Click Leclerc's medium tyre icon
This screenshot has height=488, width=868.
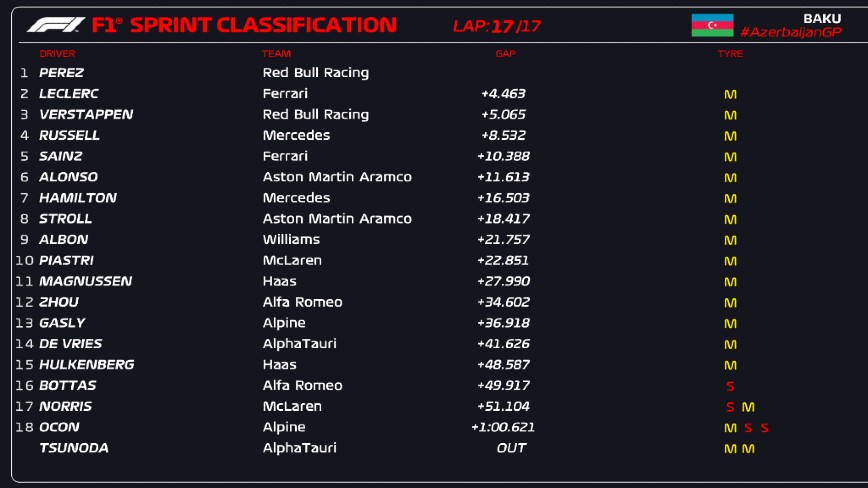(730, 94)
